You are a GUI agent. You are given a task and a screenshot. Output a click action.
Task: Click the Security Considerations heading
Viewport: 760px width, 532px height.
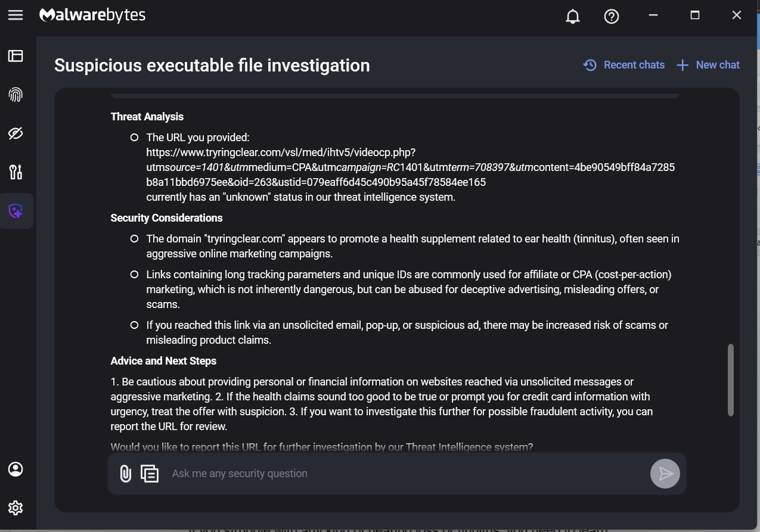pyautogui.click(x=166, y=218)
